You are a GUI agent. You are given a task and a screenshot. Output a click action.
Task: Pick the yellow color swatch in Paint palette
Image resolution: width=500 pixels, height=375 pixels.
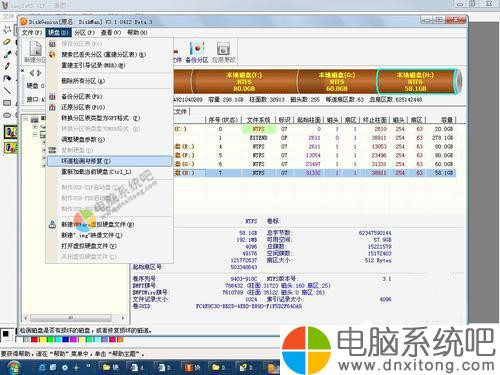[x=42, y=340]
